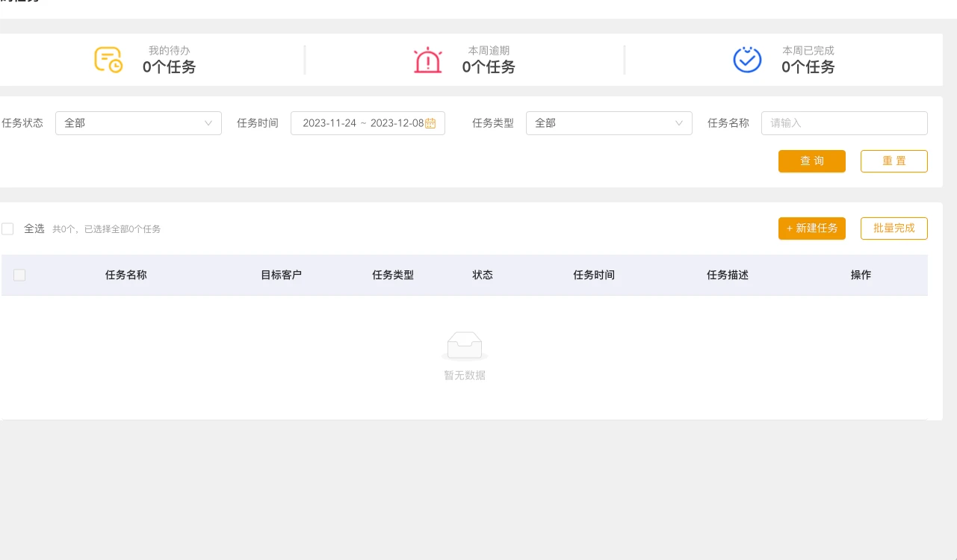Screen dimensions: 957x560
Task: Click the 操作 column header
Action: tap(861, 275)
